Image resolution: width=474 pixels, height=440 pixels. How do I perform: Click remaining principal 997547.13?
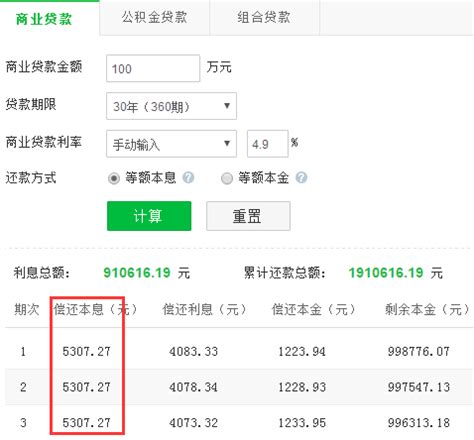[419, 387]
